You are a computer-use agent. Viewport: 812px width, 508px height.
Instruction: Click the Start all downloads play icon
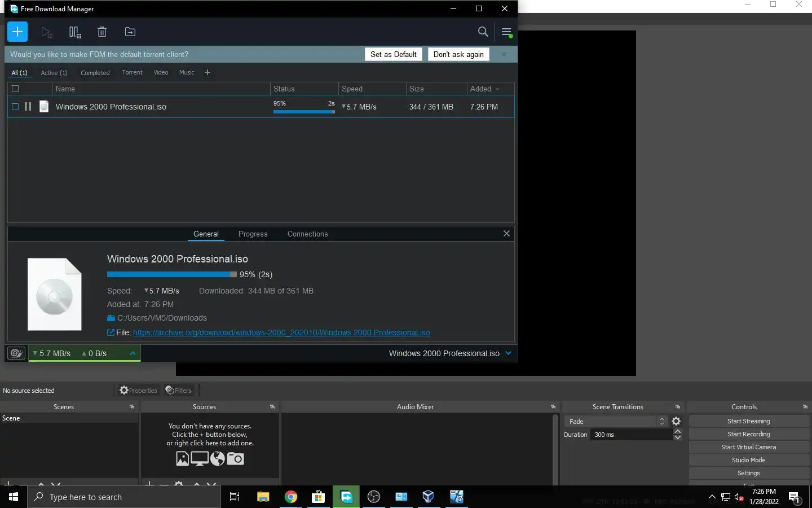47,32
